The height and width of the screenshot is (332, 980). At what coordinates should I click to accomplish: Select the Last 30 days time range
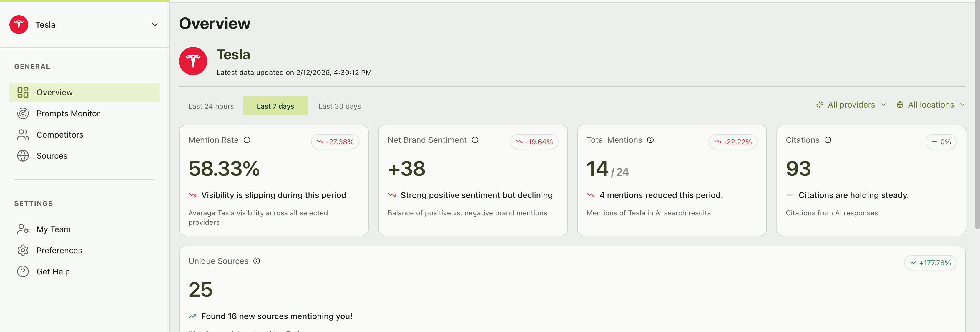pyautogui.click(x=339, y=106)
